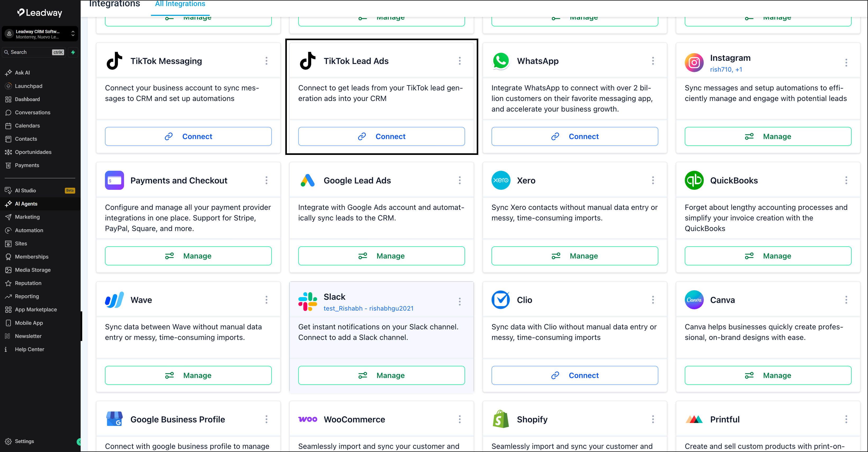Manage the Instagram integration
Image resolution: width=868 pixels, height=452 pixels.
(x=768, y=136)
